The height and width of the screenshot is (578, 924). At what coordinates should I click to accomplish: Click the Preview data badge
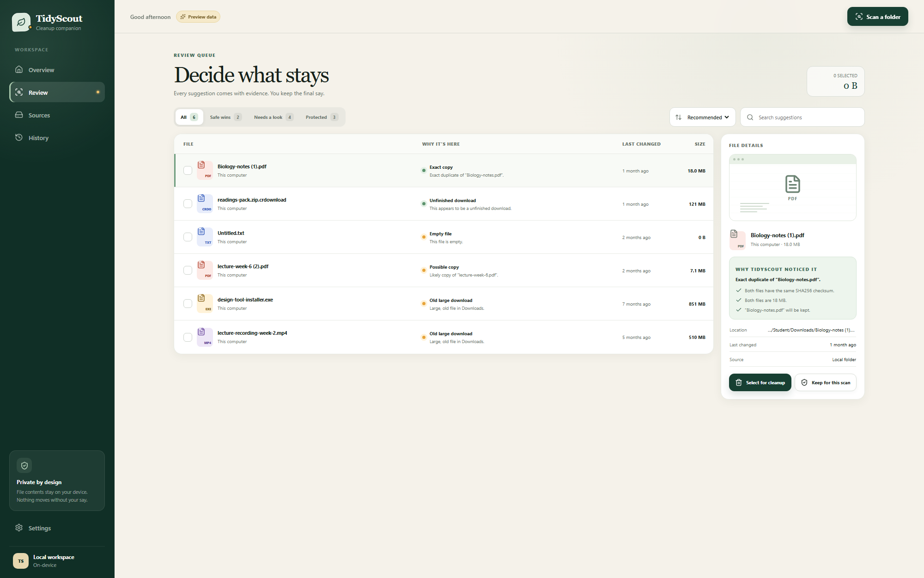(x=198, y=17)
